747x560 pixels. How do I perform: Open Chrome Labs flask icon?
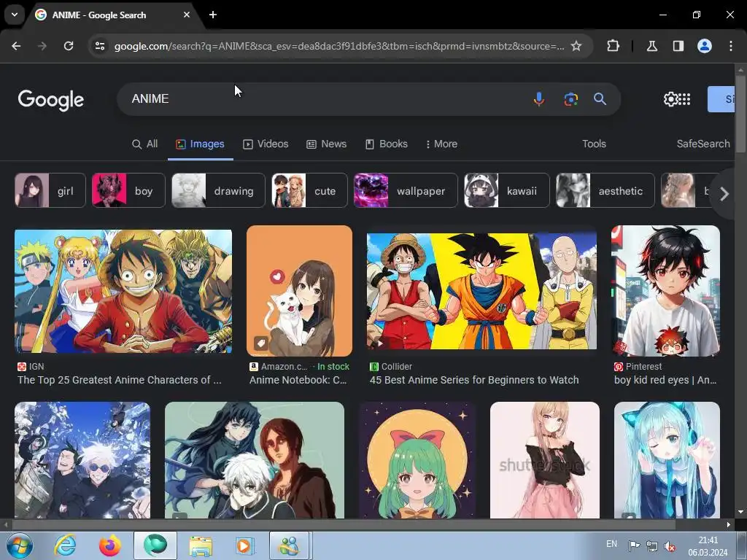click(x=651, y=46)
